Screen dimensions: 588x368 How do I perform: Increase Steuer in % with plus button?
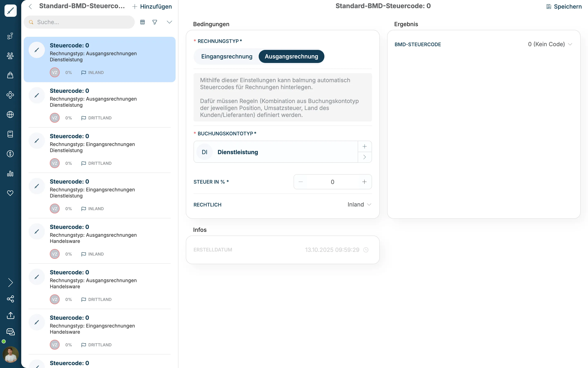[364, 182]
